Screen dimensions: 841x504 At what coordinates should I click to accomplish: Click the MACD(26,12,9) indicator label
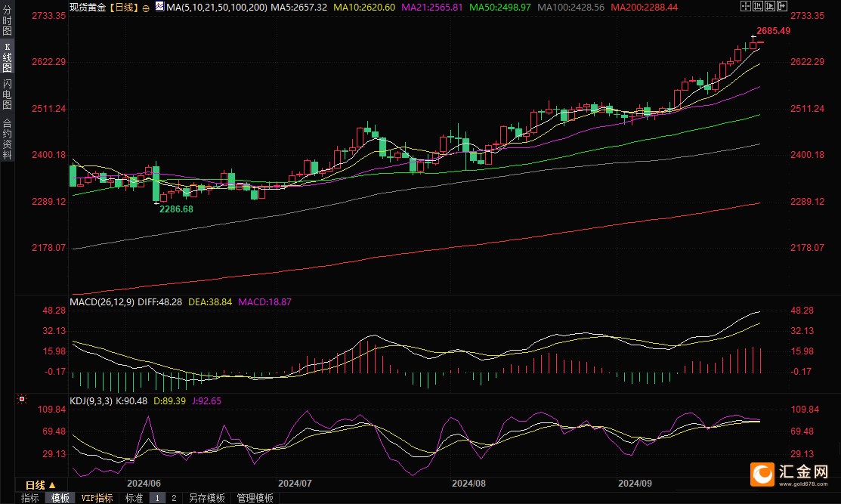(x=102, y=301)
